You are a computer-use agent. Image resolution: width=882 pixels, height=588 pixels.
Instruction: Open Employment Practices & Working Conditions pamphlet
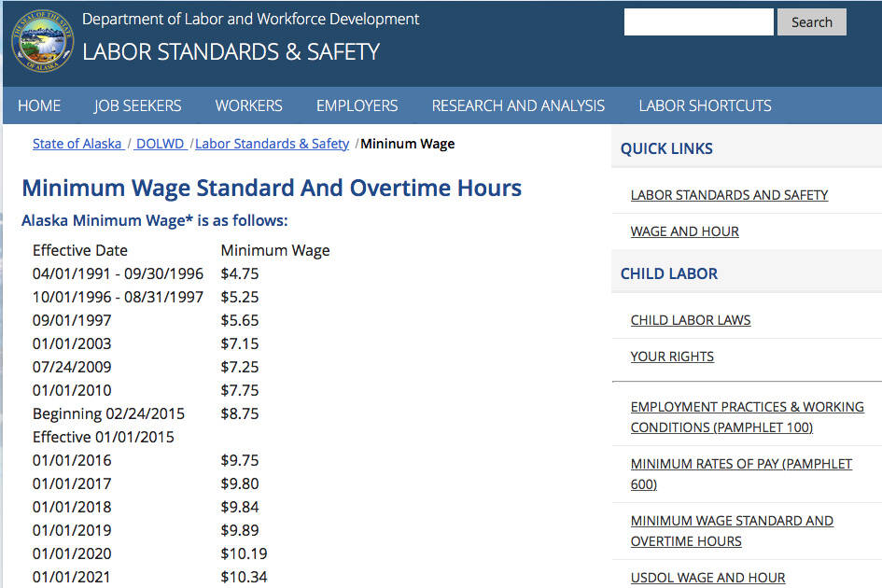tap(747, 417)
